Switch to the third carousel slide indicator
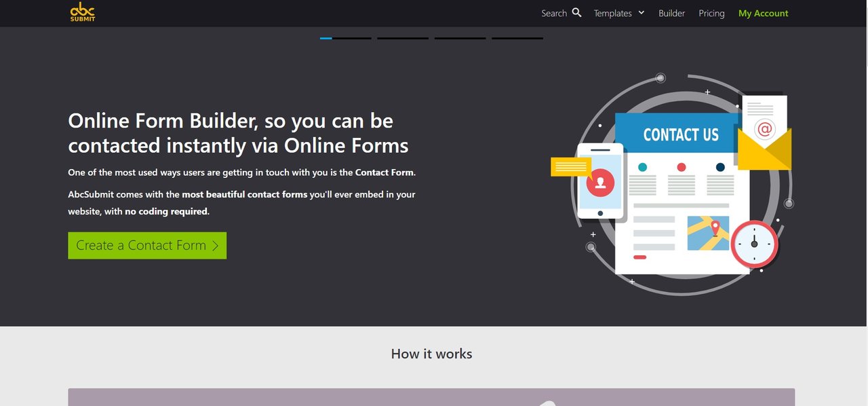This screenshot has height=406, width=868. point(460,38)
